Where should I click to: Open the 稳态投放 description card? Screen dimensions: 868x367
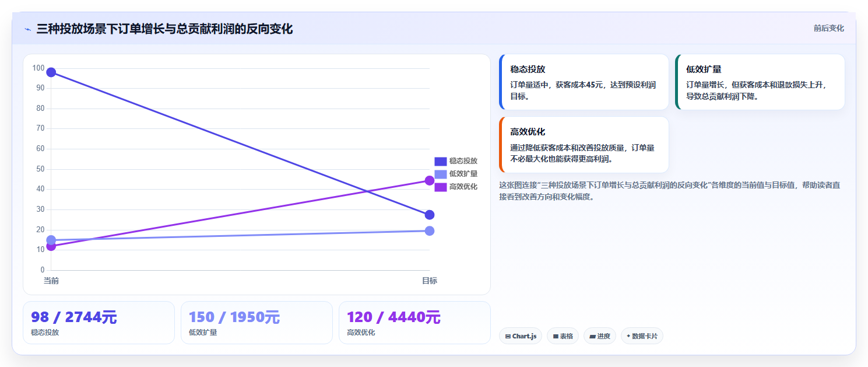[x=584, y=82]
